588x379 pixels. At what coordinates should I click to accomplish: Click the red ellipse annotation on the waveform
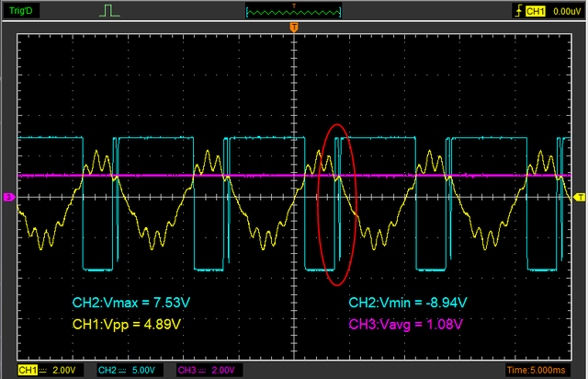(x=335, y=202)
